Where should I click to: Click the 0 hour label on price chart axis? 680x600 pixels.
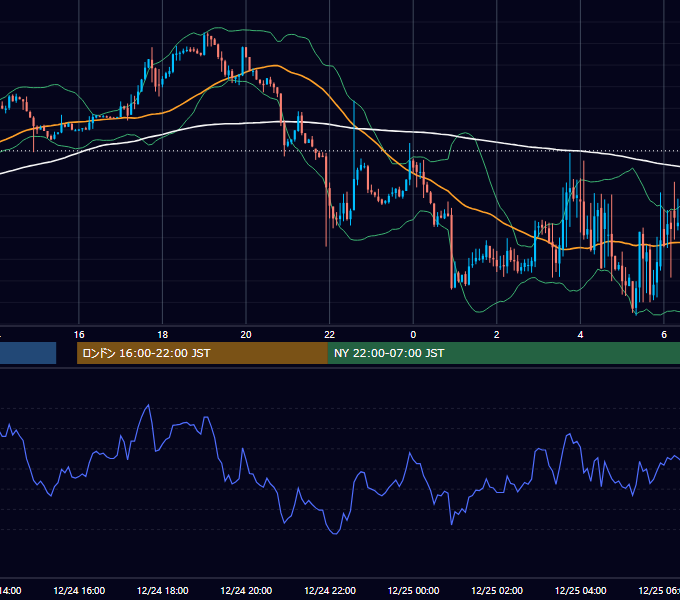[413, 335]
